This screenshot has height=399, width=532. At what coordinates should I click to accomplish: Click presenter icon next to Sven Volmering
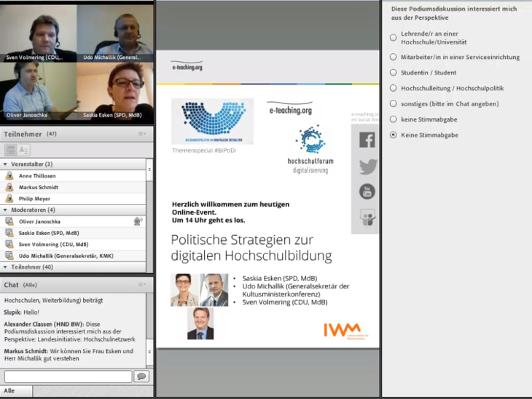click(9, 244)
